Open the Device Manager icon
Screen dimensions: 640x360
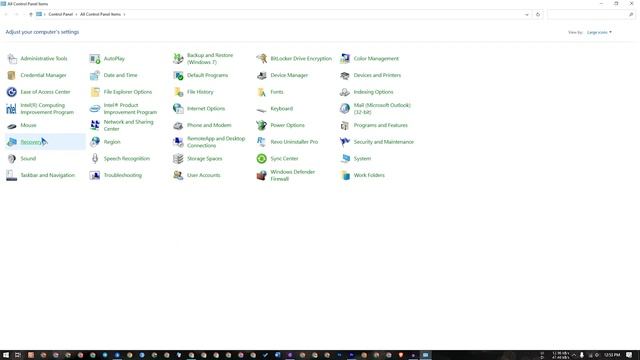click(262, 76)
